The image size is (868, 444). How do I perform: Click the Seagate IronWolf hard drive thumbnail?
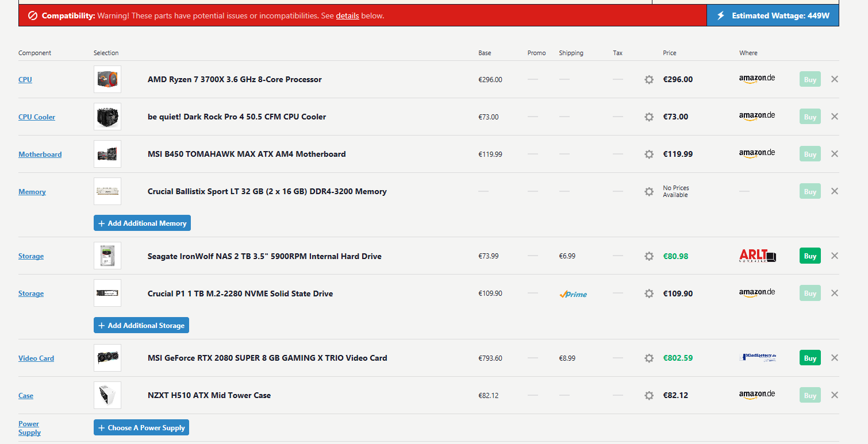[x=107, y=256]
